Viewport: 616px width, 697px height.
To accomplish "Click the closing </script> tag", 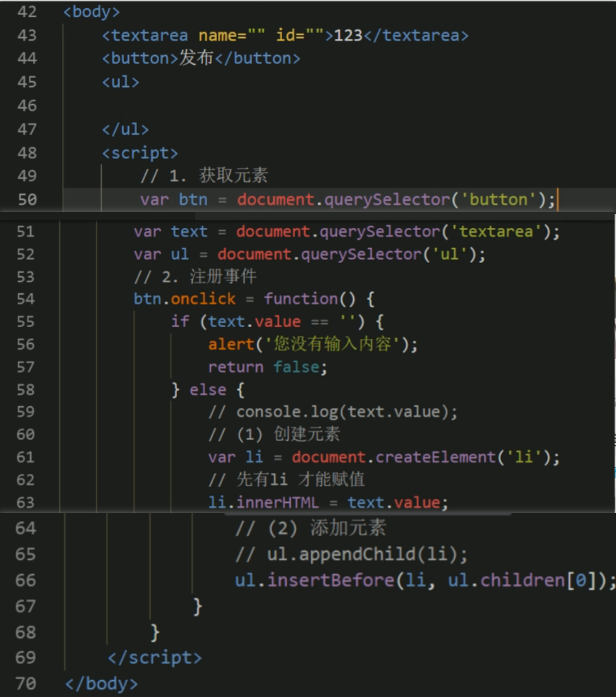I will 155,658.
